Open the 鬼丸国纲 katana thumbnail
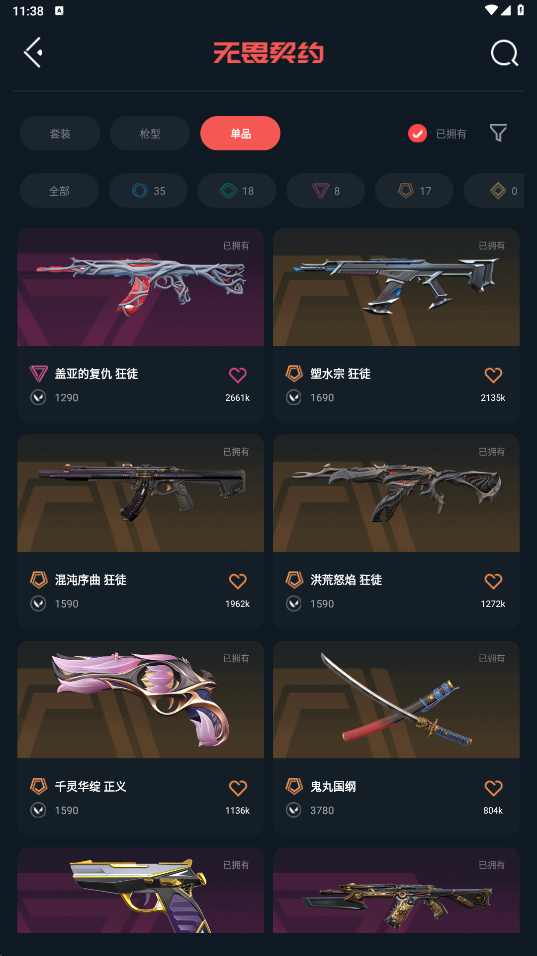Screen dimensions: 537x956 [x=396, y=699]
